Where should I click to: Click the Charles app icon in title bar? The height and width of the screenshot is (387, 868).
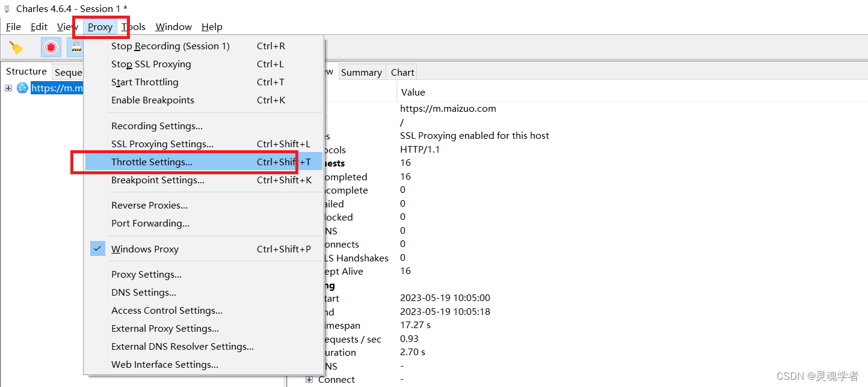(x=7, y=8)
